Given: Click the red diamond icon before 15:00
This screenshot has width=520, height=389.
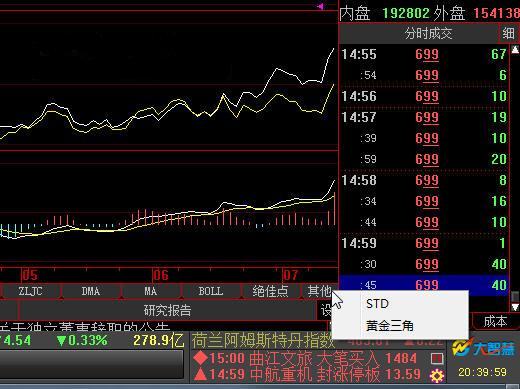Looking at the screenshot, I should pyautogui.click(x=200, y=359).
